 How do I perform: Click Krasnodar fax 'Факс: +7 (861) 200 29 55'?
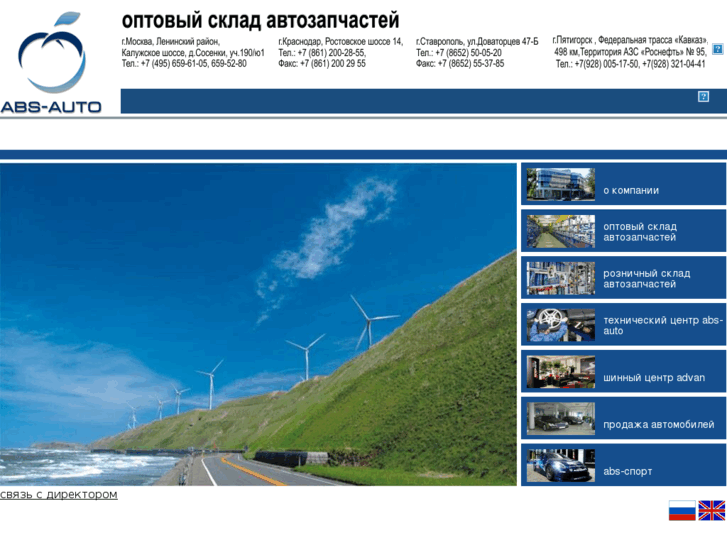[x=322, y=64]
